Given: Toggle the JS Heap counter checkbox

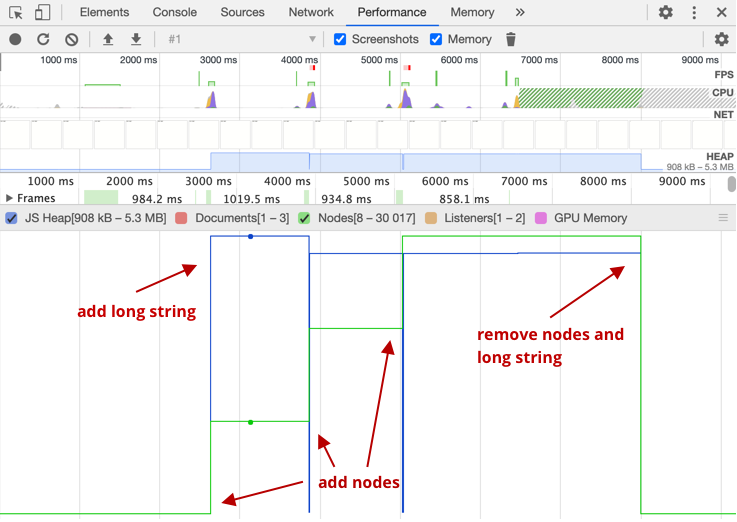Looking at the screenshot, I should point(11,218).
